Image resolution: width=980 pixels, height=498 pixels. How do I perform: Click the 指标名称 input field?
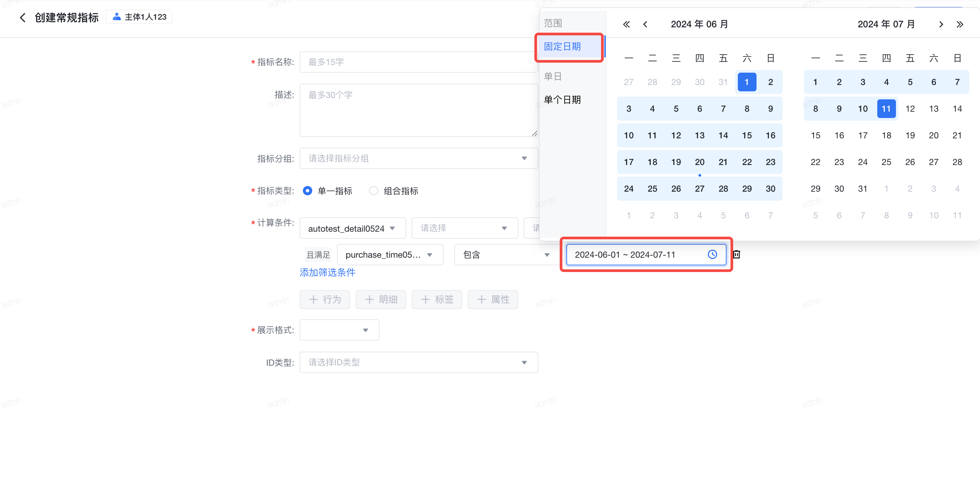[419, 62]
